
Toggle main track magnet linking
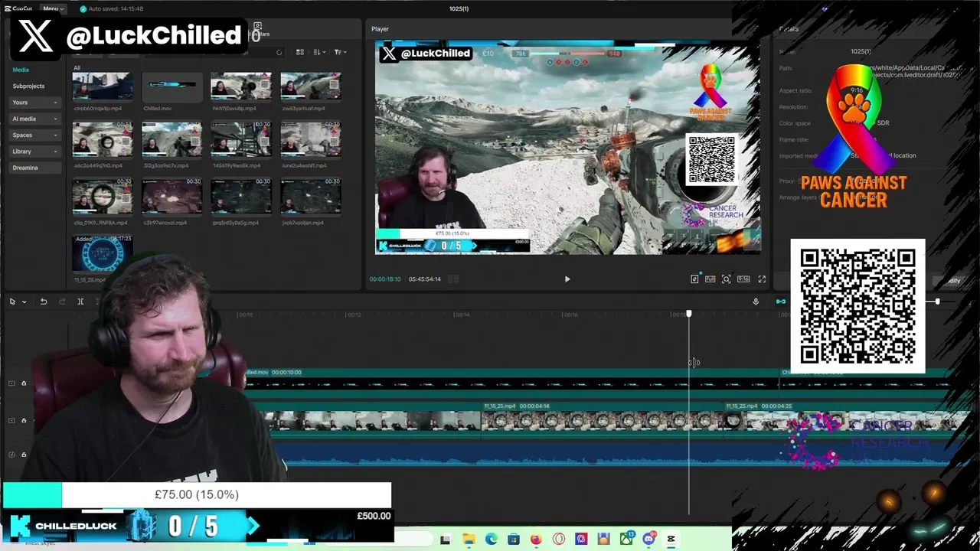(x=781, y=302)
